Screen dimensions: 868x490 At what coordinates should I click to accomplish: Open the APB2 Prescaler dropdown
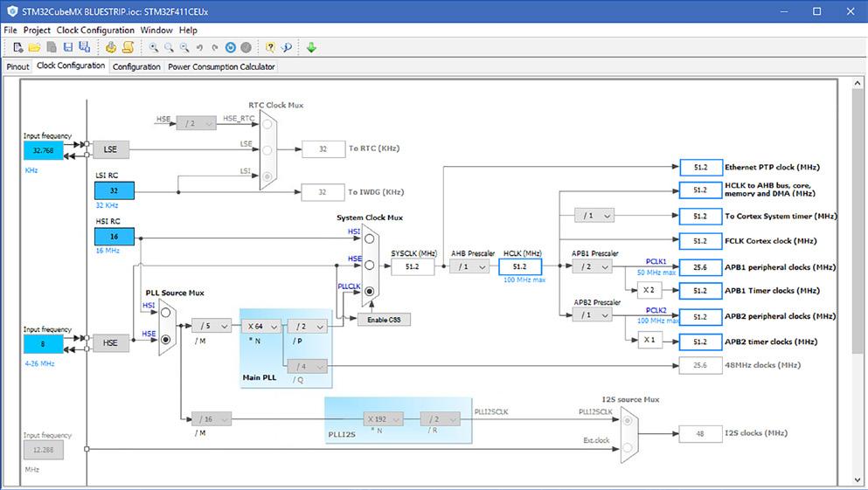point(593,315)
